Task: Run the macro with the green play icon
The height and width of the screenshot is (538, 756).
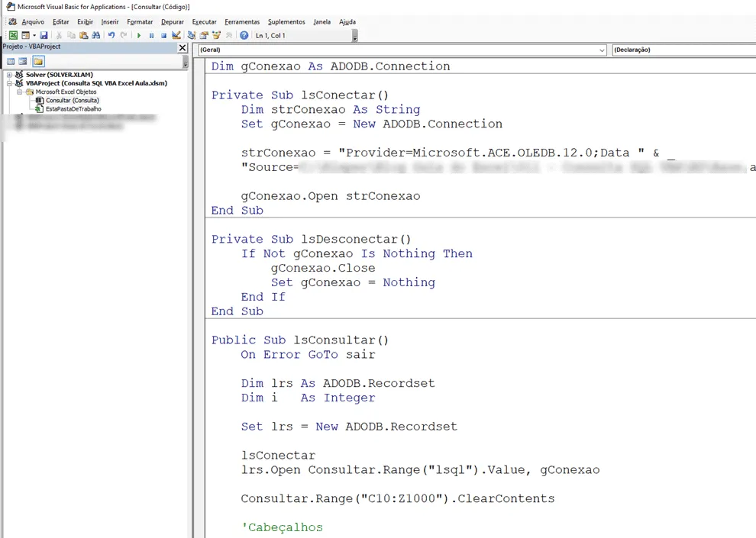Action: point(139,35)
